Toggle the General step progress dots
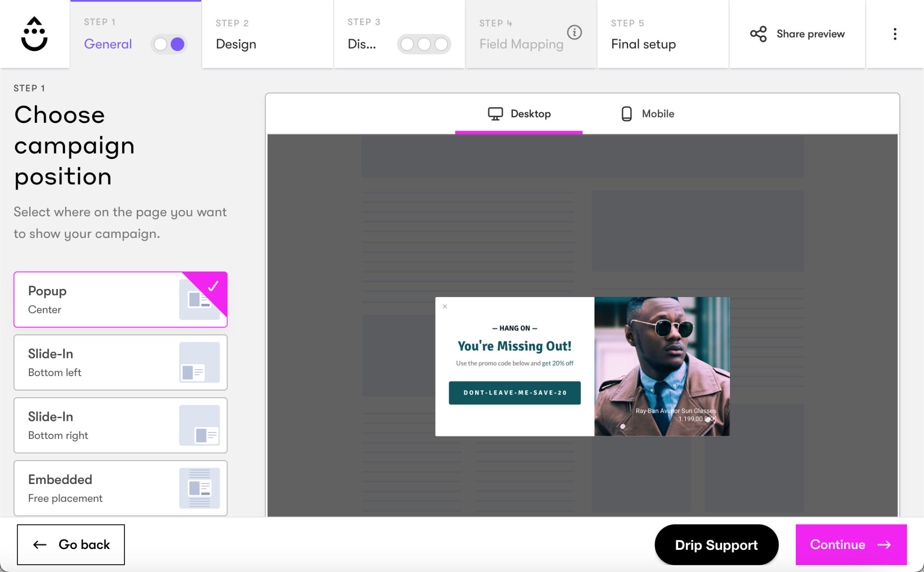 pyautogui.click(x=169, y=44)
